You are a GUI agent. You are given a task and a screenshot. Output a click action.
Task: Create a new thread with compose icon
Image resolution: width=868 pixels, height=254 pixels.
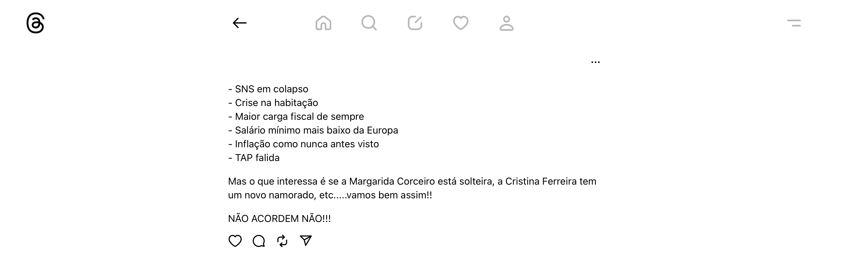point(415,23)
